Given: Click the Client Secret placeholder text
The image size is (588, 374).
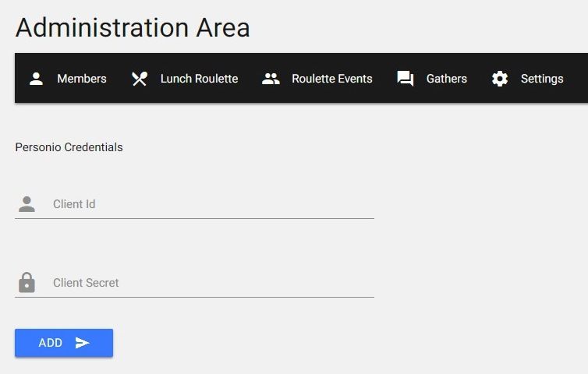Looking at the screenshot, I should point(86,283).
